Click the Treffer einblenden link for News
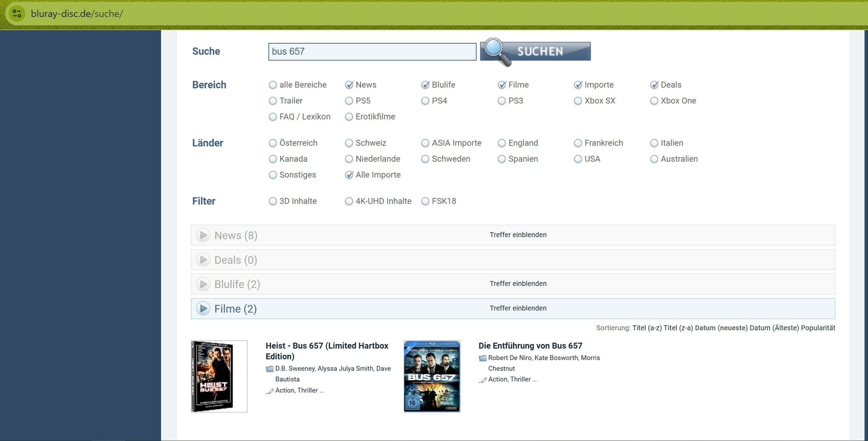 click(x=518, y=235)
